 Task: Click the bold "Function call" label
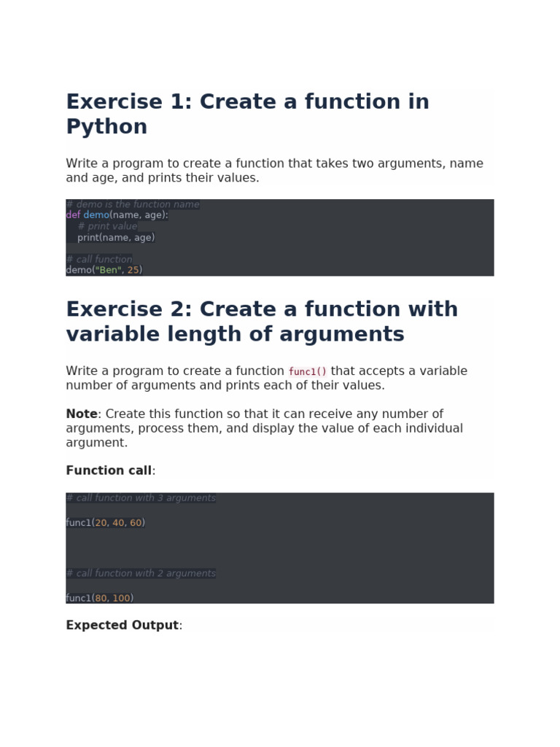click(x=109, y=471)
